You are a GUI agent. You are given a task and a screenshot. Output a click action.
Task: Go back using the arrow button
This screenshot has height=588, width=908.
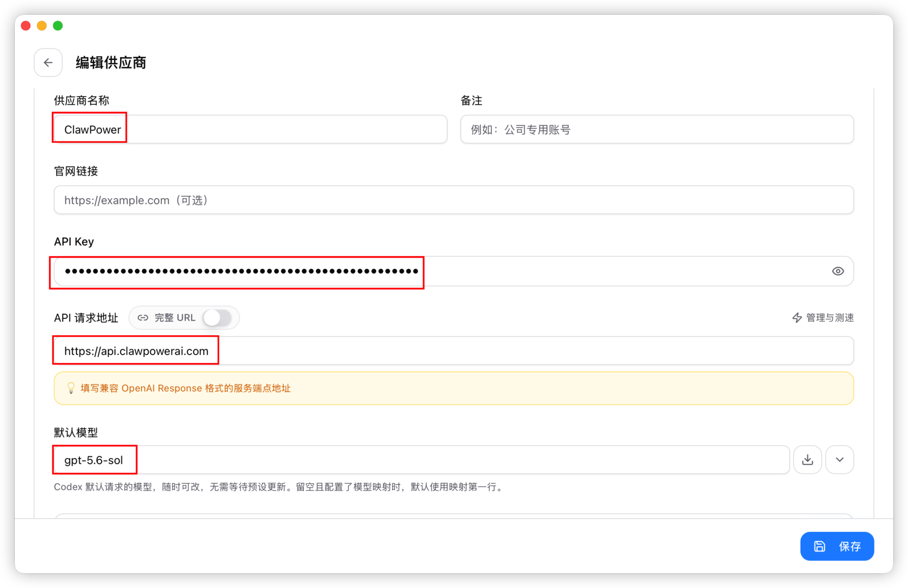(x=48, y=62)
